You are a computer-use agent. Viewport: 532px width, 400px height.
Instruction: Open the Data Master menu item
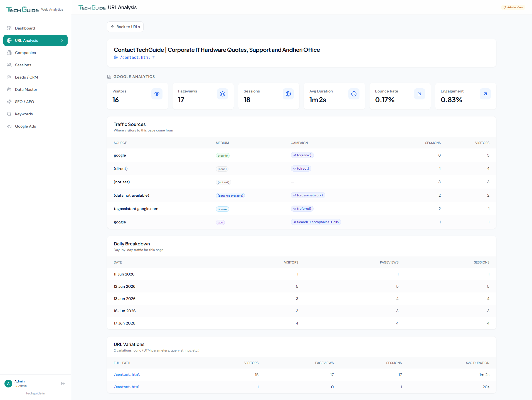[35, 89]
